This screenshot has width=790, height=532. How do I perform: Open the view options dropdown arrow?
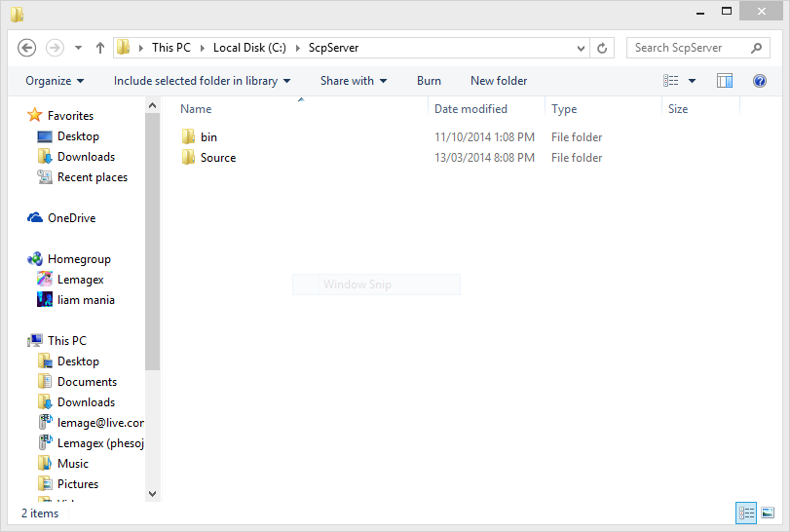click(x=693, y=81)
